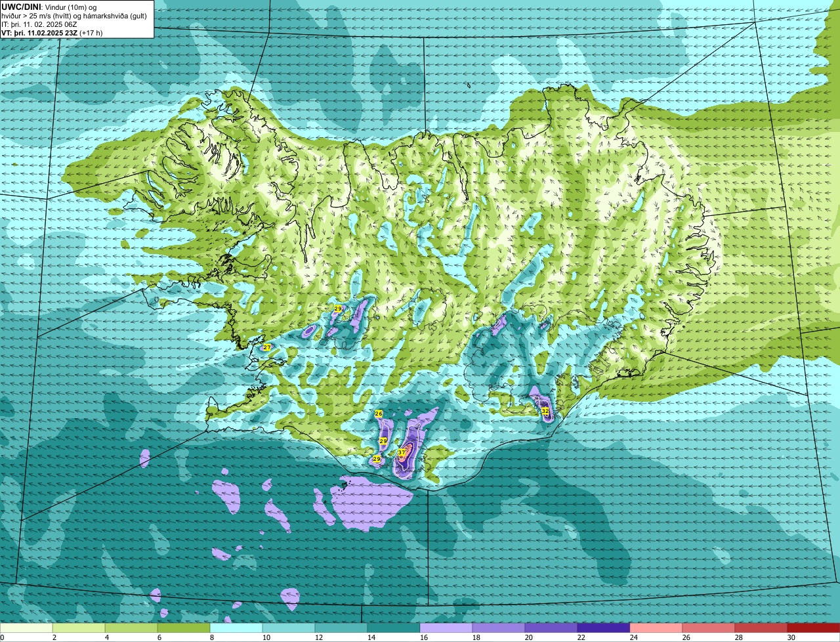Pick the light green 4–6 m/s swatch
This screenshot has width=840, height=642.
pyautogui.click(x=131, y=628)
